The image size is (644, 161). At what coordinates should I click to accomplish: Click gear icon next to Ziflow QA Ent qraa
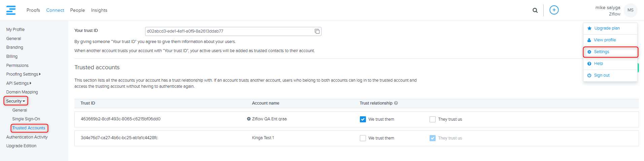[249, 119]
